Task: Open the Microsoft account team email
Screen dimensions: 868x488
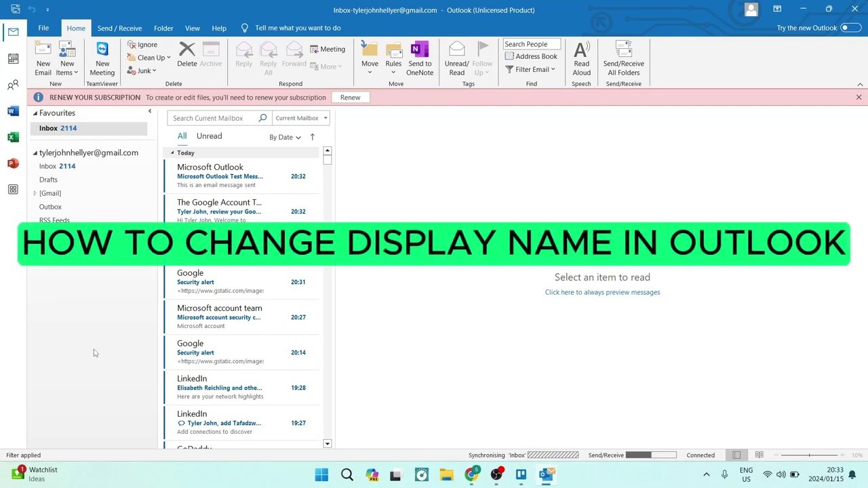Action: click(241, 317)
